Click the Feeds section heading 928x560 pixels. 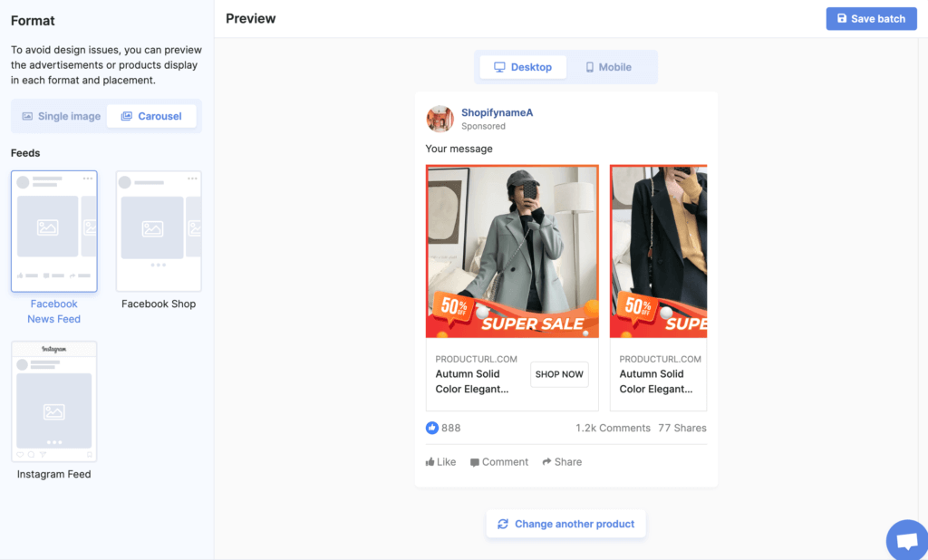pyautogui.click(x=25, y=153)
